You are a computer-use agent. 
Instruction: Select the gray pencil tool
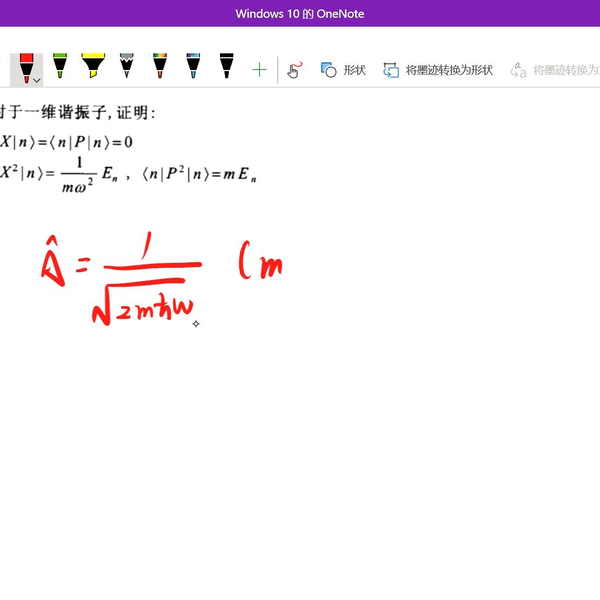coord(127,66)
